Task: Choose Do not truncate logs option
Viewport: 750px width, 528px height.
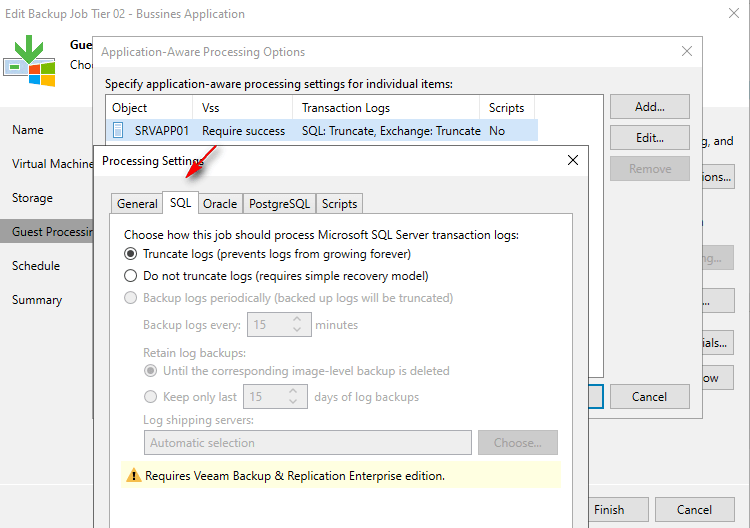Action: coord(131,276)
